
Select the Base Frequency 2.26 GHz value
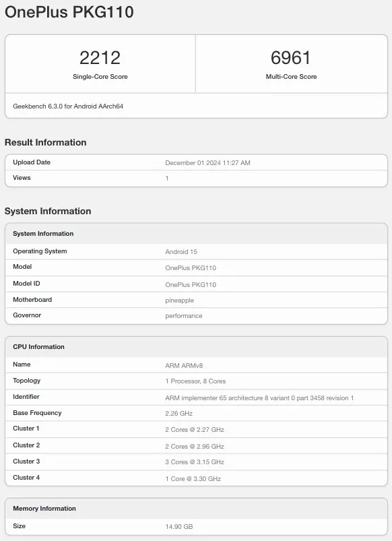tap(178, 414)
